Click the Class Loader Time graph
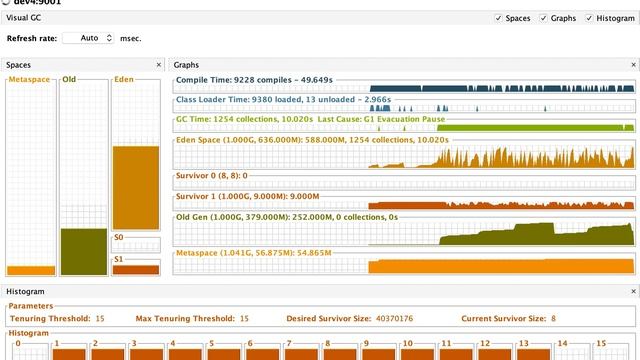The width and height of the screenshot is (640, 360). tap(404, 107)
